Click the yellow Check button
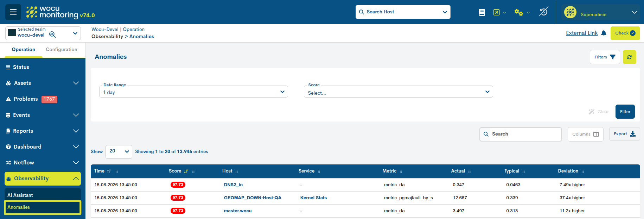The image size is (644, 219). (x=625, y=33)
